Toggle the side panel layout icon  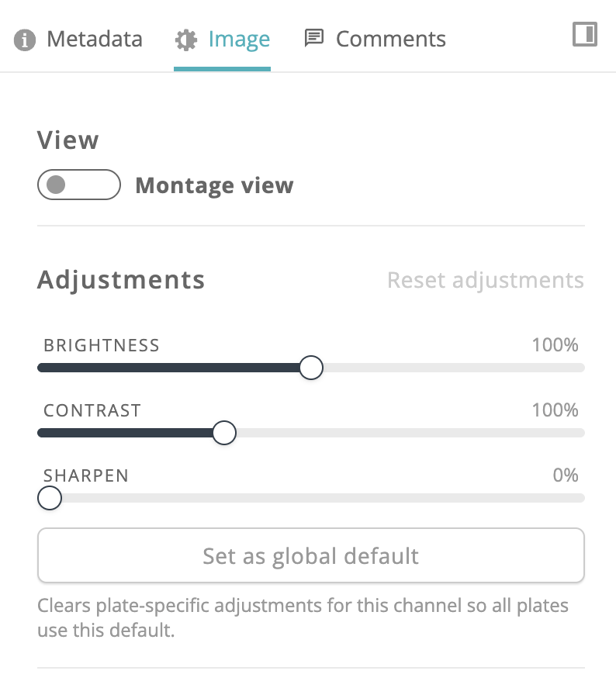[x=585, y=34]
